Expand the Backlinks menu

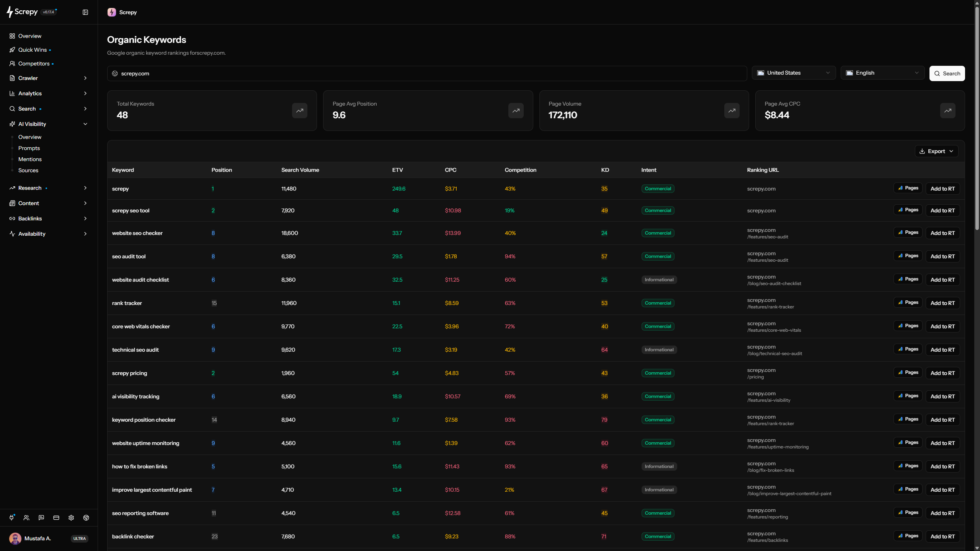coord(49,218)
